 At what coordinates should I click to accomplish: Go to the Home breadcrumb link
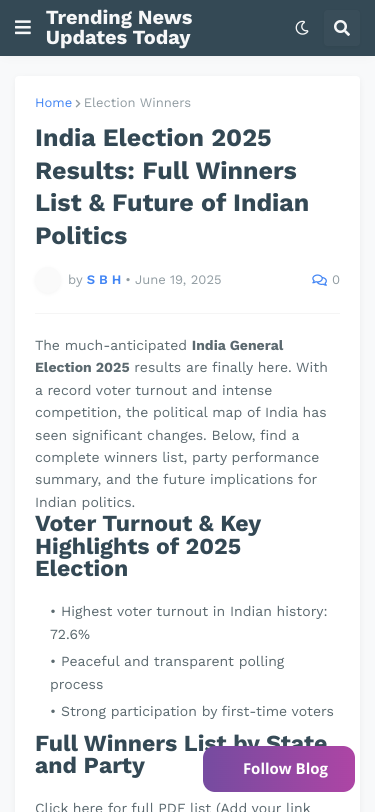[x=53, y=103]
